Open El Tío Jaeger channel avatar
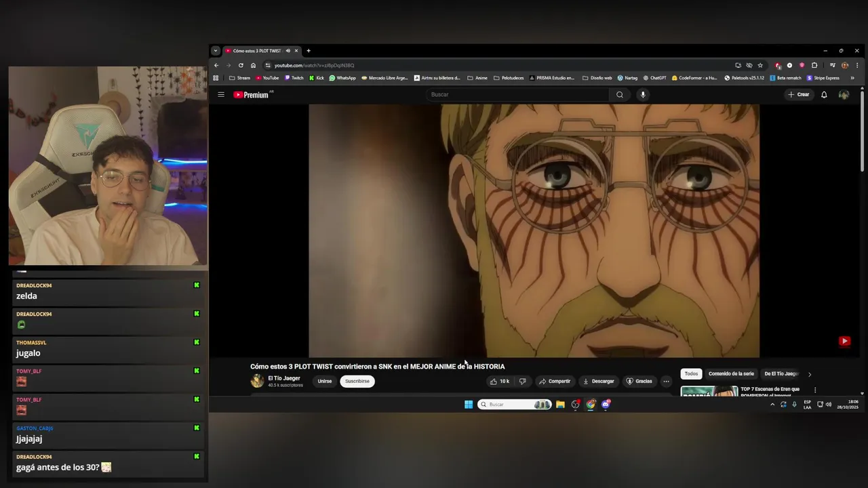Screen dimensions: 868x488 click(x=257, y=381)
